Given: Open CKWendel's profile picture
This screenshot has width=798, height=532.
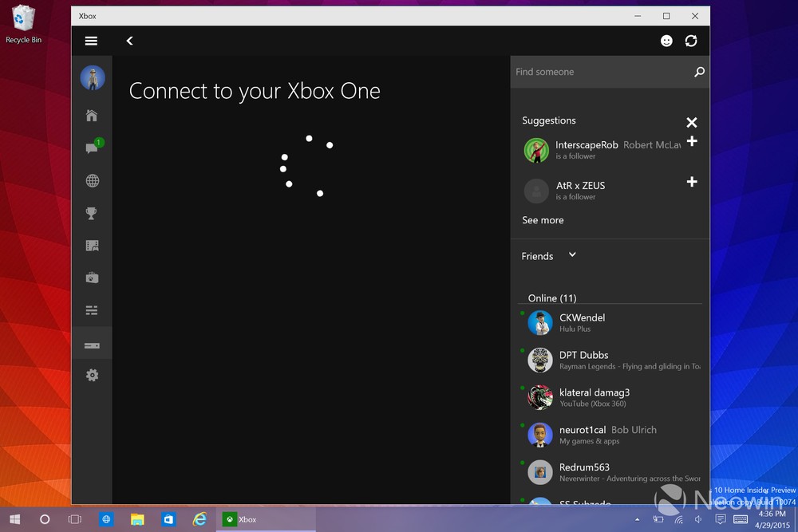Looking at the screenshot, I should click(540, 322).
